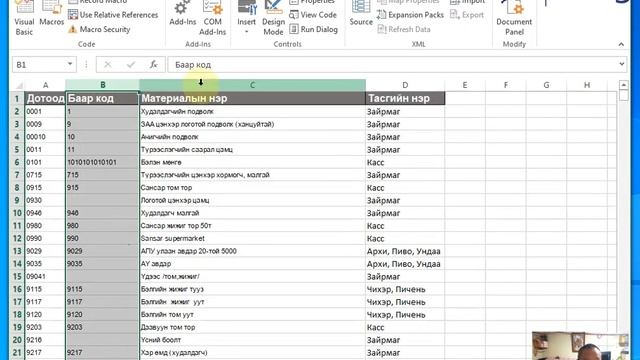Select column G header
640x360 pixels.
[546, 85]
